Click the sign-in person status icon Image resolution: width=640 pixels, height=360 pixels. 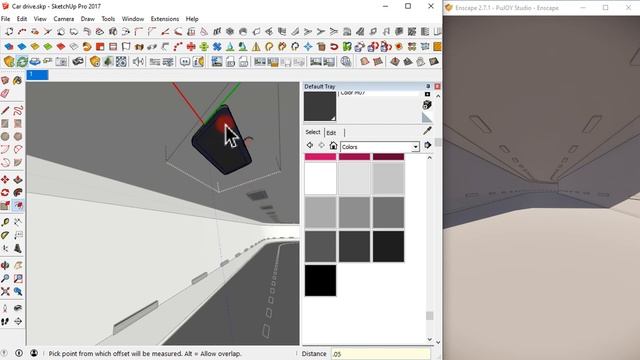(x=34, y=353)
